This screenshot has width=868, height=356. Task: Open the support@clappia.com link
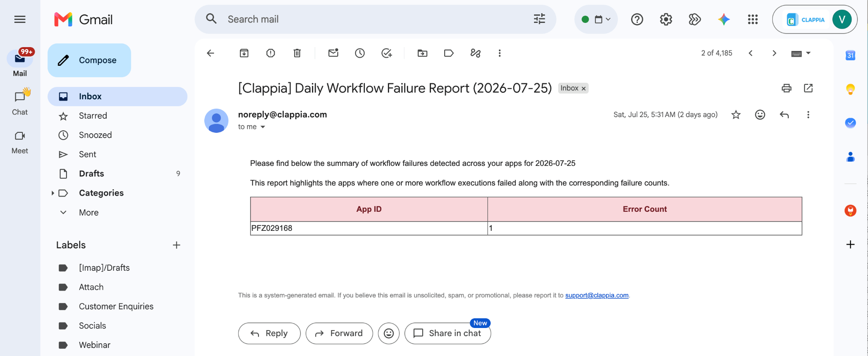[x=597, y=295]
